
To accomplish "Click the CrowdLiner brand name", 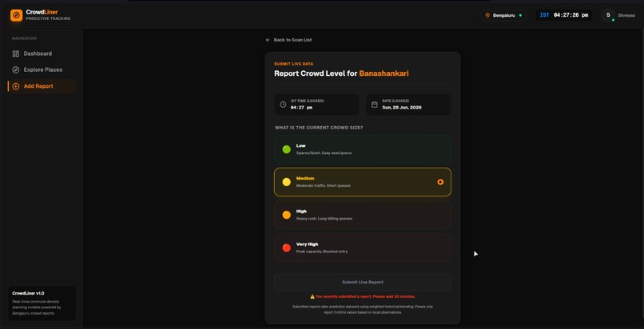I will point(42,12).
